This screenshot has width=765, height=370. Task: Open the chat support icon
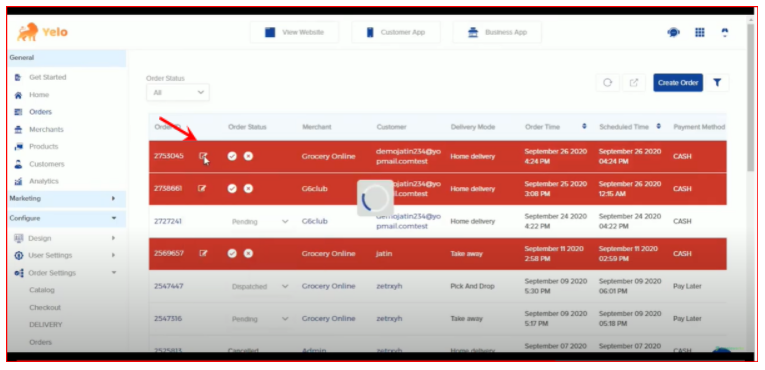click(674, 33)
